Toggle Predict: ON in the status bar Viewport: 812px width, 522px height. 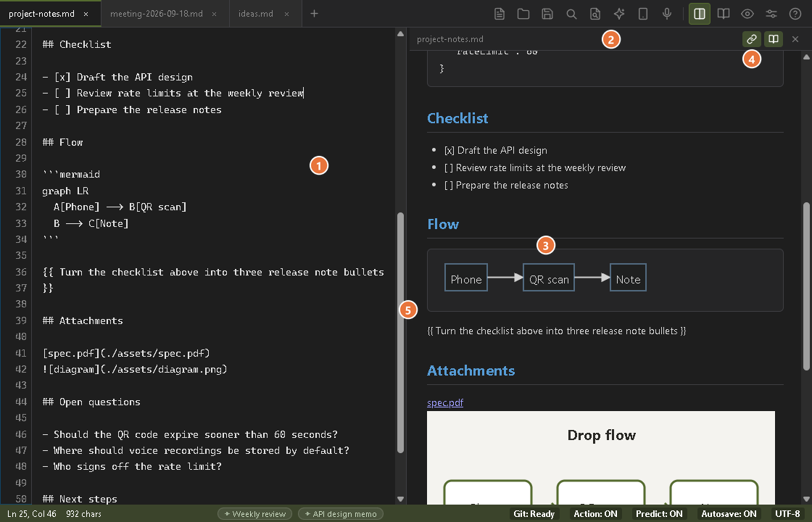659,514
